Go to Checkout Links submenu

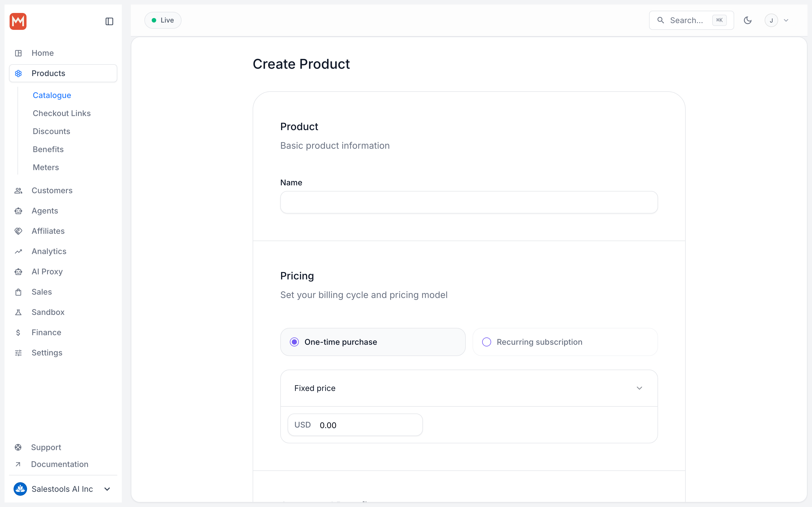(62, 113)
